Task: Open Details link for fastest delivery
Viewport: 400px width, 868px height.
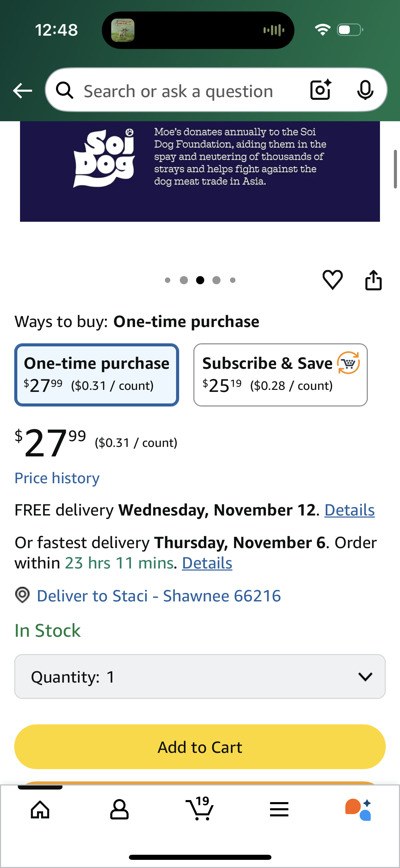Action: coord(207,563)
